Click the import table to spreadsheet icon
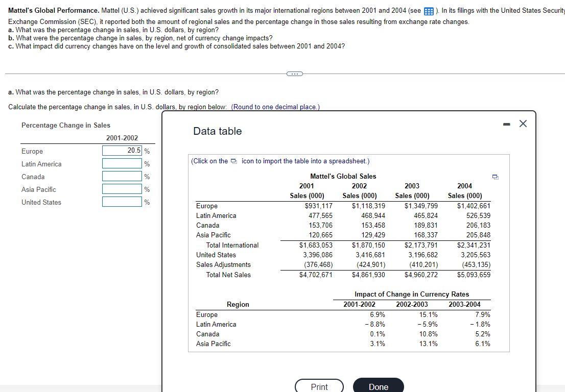Screen dimensions: 565x392 496,177
